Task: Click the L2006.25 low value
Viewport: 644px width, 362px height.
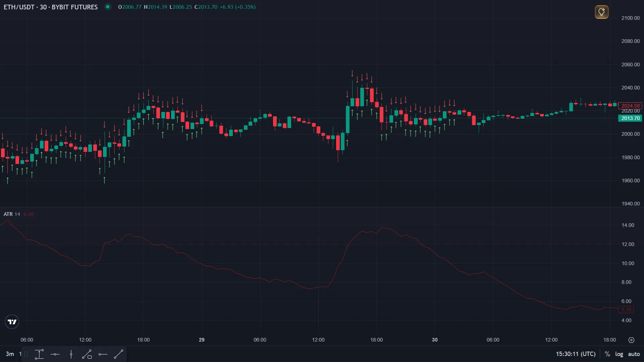Action: pos(181,7)
